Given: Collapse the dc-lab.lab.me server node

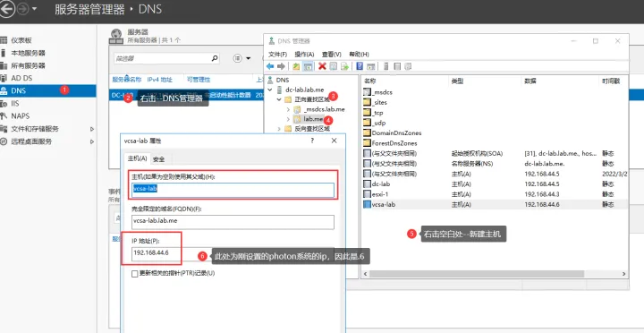Looking at the screenshot, I should (x=270, y=90).
